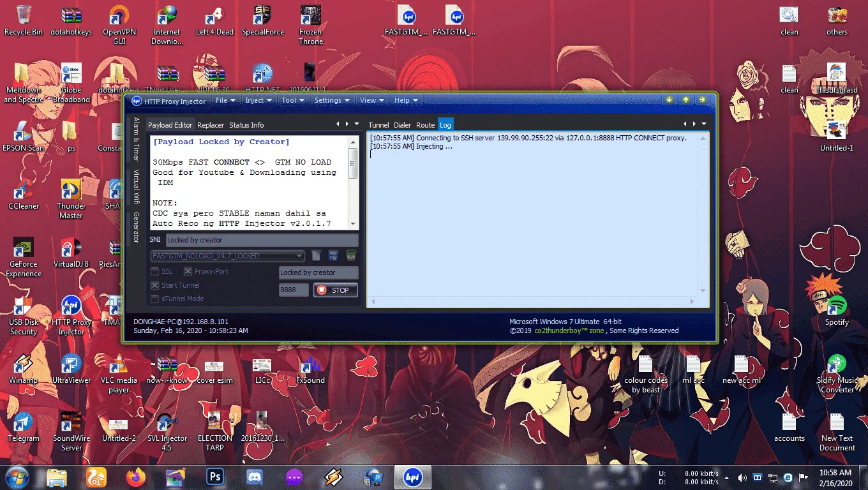Open the Tunnel tab

click(378, 125)
